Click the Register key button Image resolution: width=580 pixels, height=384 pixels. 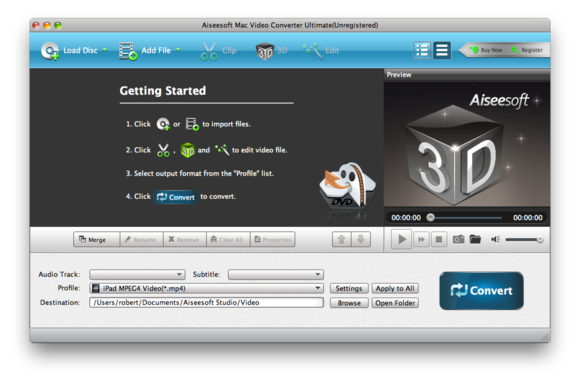click(x=527, y=50)
